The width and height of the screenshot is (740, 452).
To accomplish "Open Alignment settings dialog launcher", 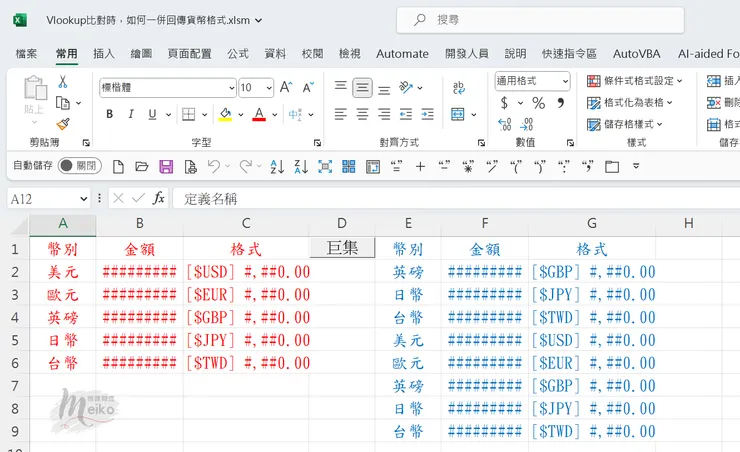I will coord(481,142).
